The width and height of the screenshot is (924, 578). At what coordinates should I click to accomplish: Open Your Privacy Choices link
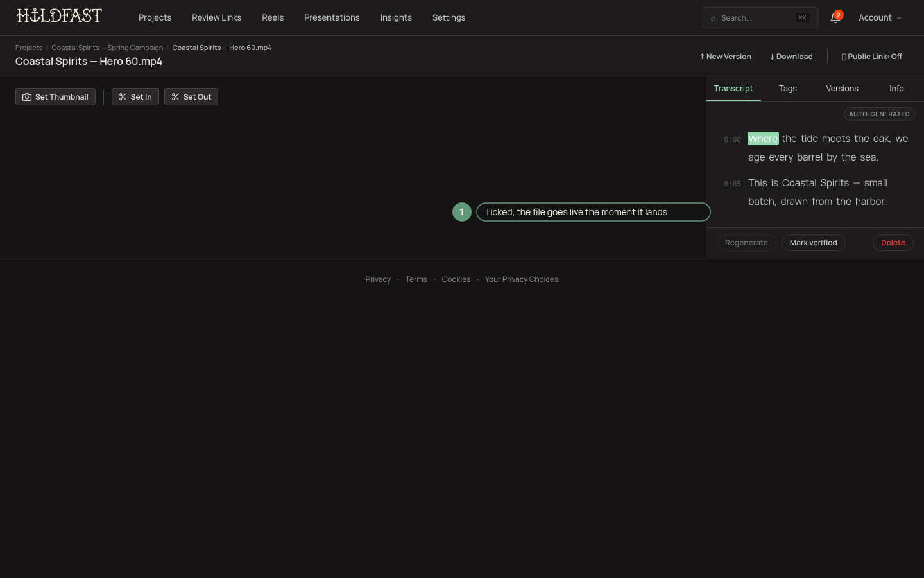522,279
